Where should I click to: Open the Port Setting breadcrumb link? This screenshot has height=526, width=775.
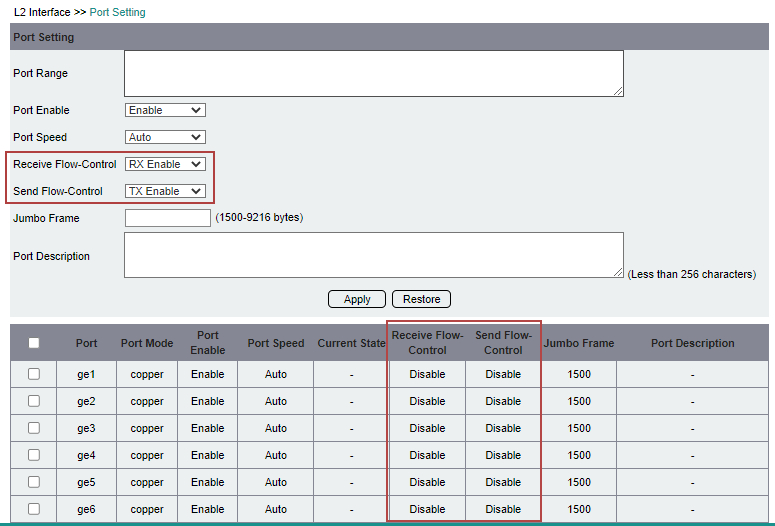click(x=117, y=12)
